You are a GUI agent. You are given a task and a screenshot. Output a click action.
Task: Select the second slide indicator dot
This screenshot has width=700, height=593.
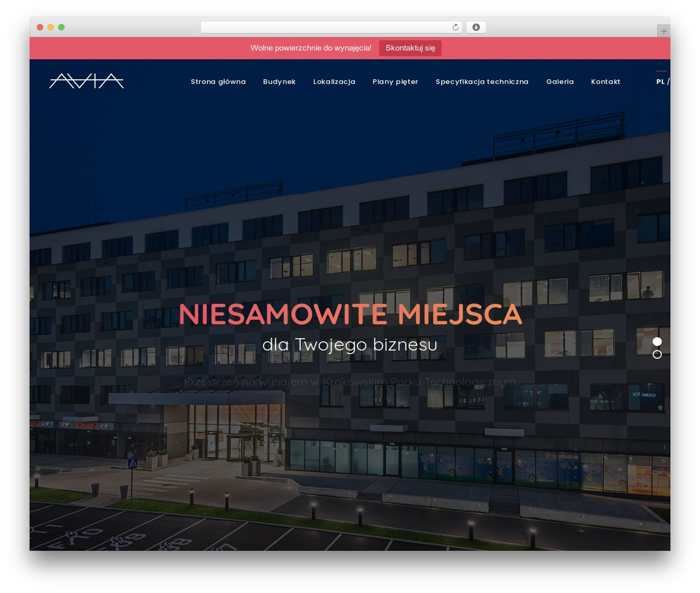(657, 354)
